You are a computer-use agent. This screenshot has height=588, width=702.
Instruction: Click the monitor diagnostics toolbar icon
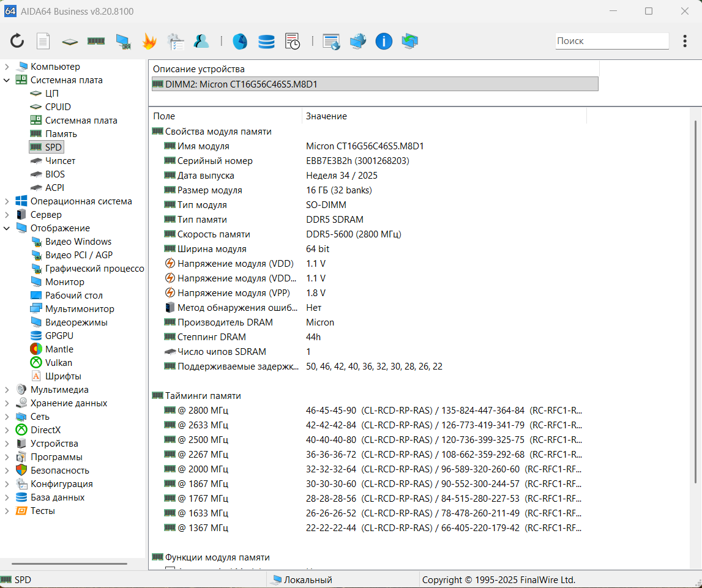(x=123, y=41)
